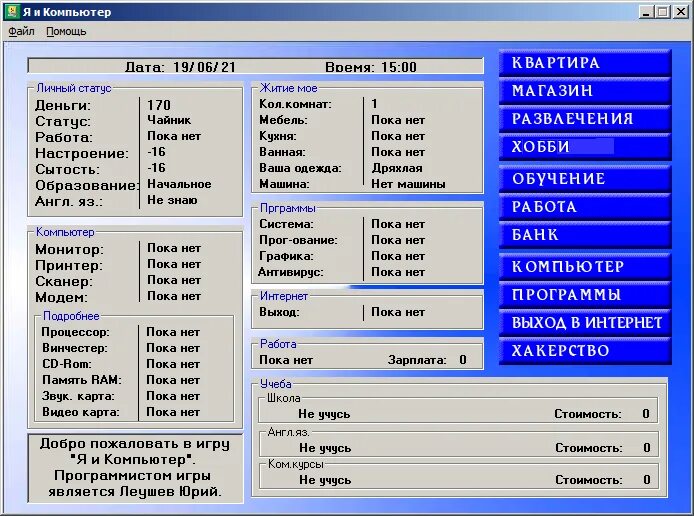Image resolution: width=694 pixels, height=516 pixels.
Task: Click the Система label
Action: pyautogui.click(x=286, y=224)
